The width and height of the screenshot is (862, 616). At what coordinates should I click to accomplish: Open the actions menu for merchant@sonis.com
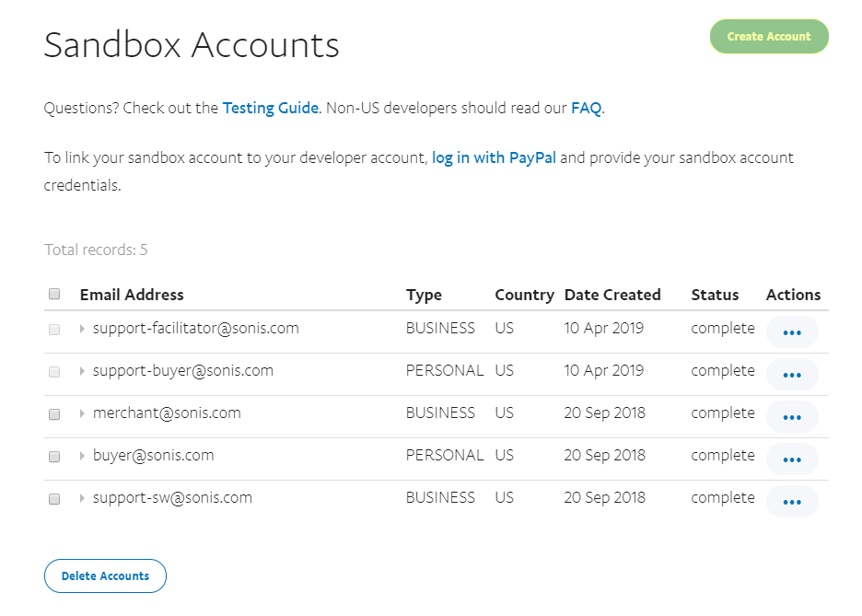click(792, 416)
